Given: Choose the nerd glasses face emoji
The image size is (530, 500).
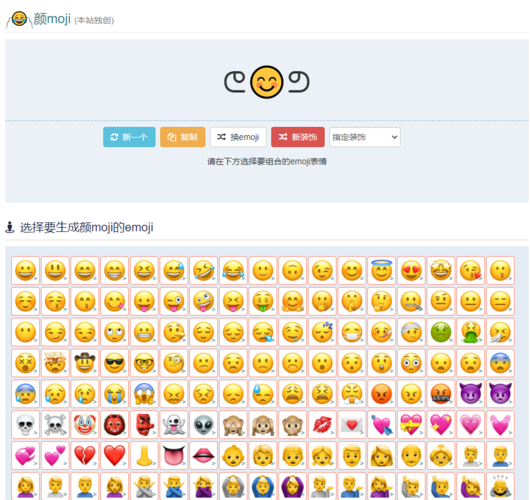Looking at the screenshot, I should tap(144, 363).
